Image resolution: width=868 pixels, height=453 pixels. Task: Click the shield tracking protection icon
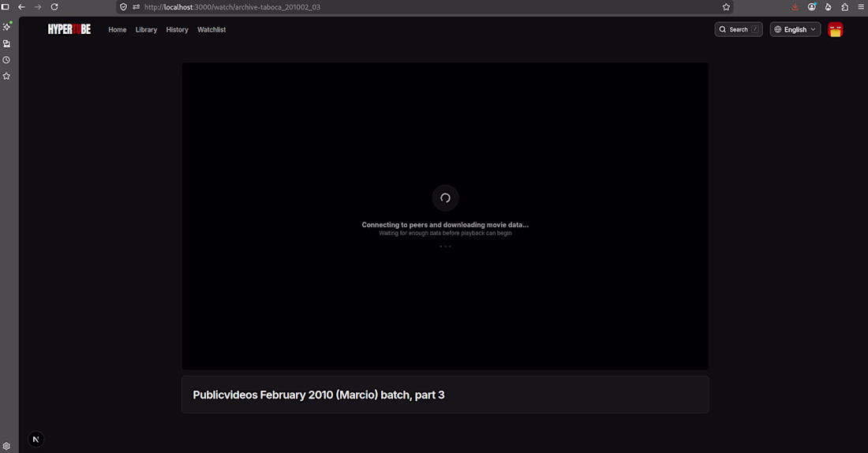[123, 7]
